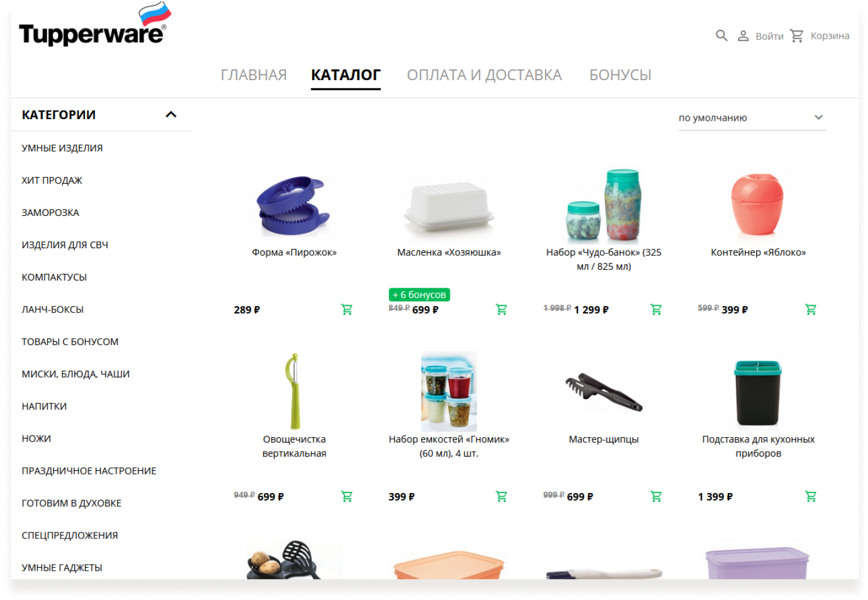
Task: Collapse the Категории sidebar chevron
Action: coord(171,114)
